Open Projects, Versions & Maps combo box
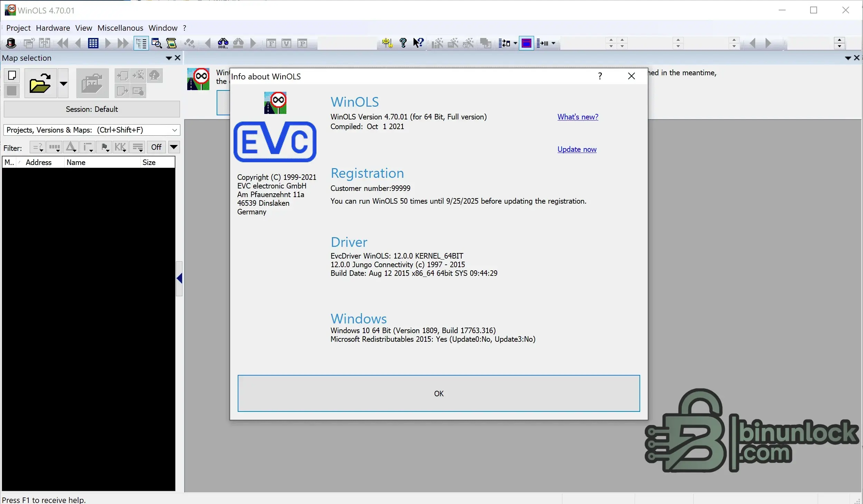Screen dimensions: 863x504 click(92, 130)
